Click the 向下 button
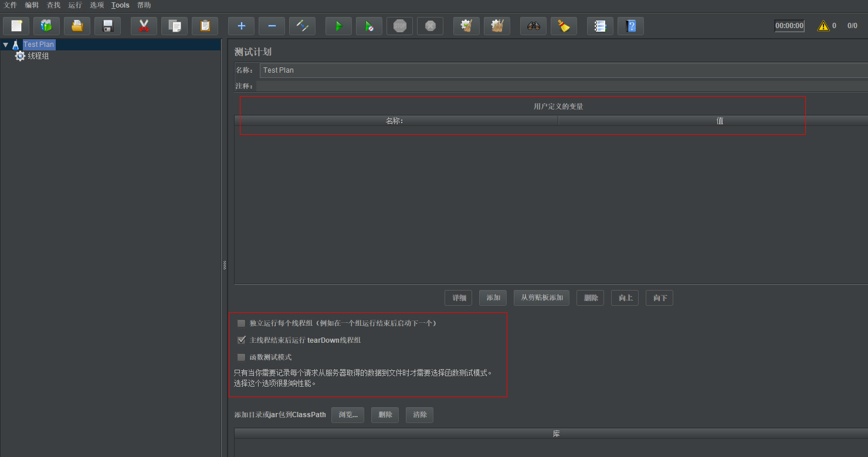This screenshot has width=868, height=457. (x=659, y=298)
